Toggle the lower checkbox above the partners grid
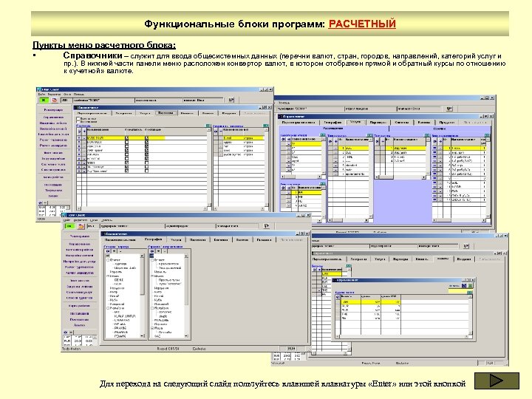This screenshot has width=532, height=399. pos(78,122)
